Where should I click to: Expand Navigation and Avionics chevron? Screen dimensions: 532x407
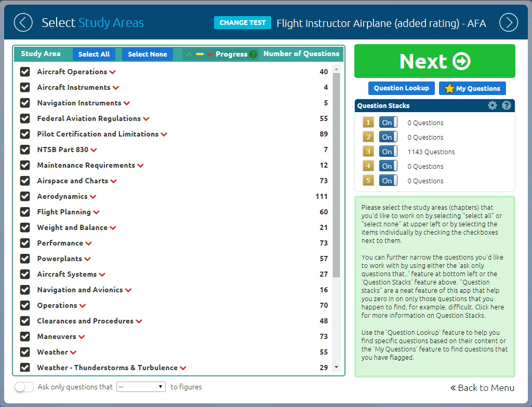pyautogui.click(x=128, y=290)
